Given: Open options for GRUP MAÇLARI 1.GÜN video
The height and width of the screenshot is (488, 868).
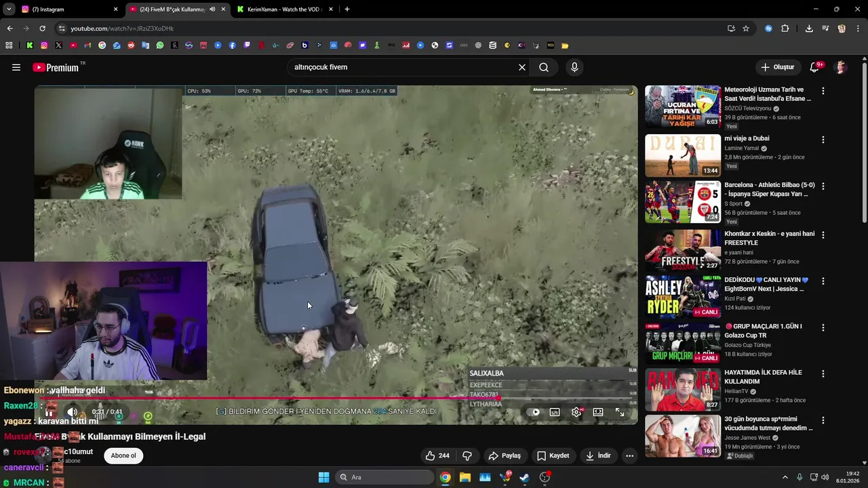Looking at the screenshot, I should pyautogui.click(x=823, y=327).
